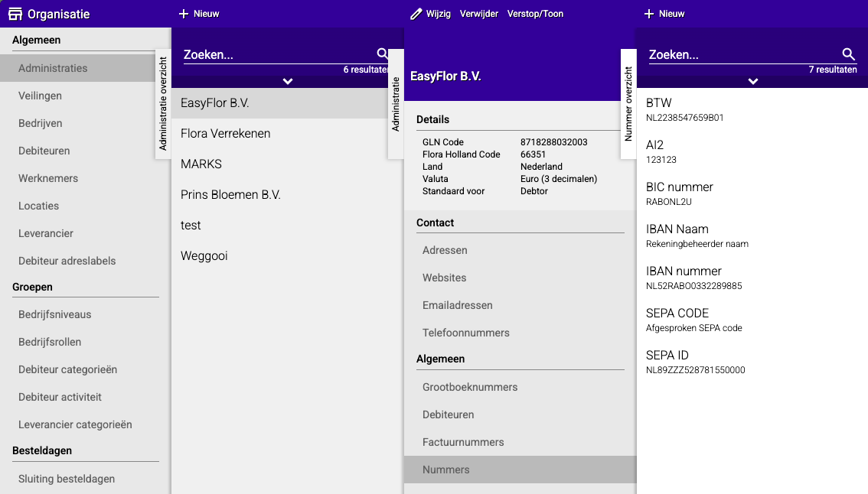868x494 pixels.
Task: Click the plus icon for new nummer
Action: click(x=649, y=14)
